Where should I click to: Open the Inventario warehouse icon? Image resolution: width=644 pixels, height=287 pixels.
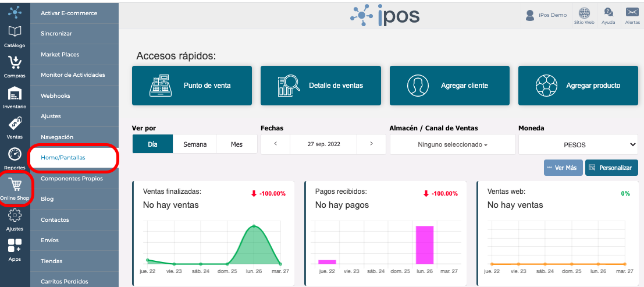tap(15, 93)
